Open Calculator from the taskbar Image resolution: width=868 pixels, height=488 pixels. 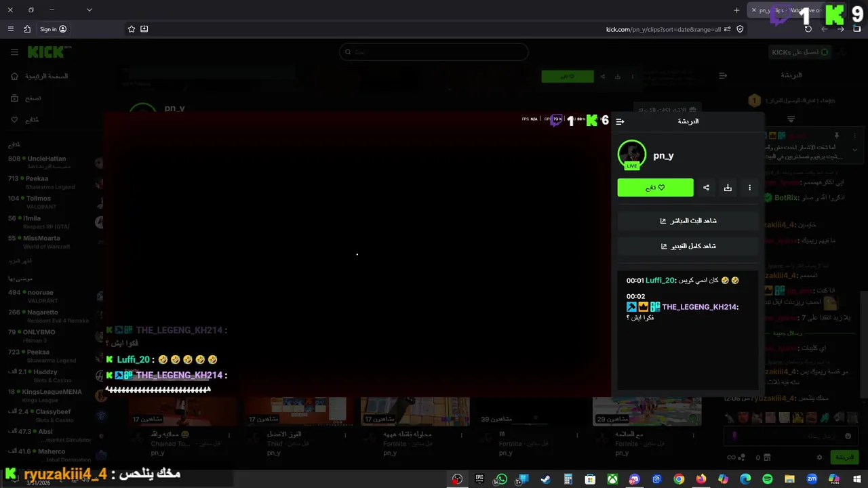(x=568, y=479)
